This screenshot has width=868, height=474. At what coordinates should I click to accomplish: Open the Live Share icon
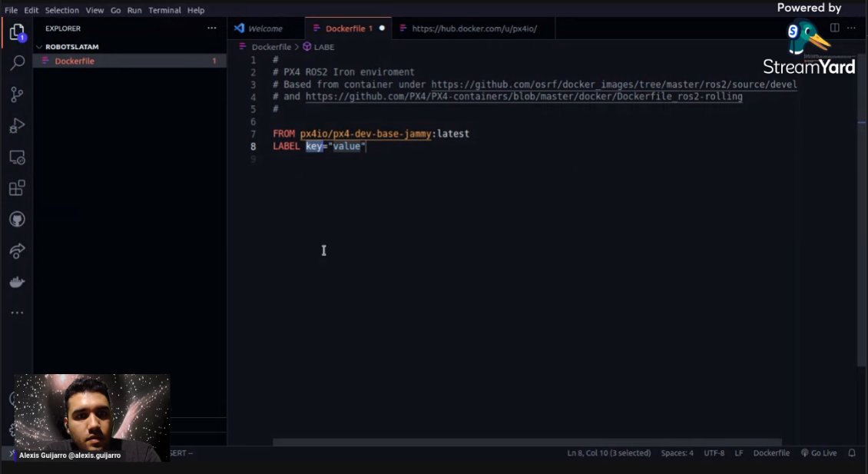(x=17, y=251)
